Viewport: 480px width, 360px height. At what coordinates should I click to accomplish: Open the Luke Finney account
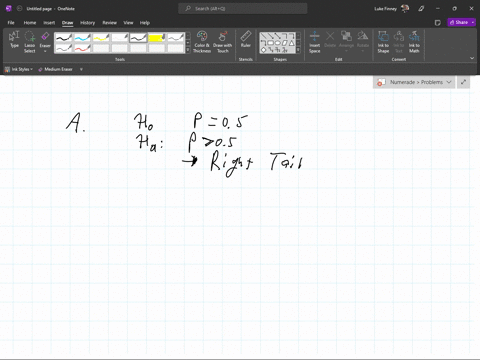pyautogui.click(x=391, y=9)
